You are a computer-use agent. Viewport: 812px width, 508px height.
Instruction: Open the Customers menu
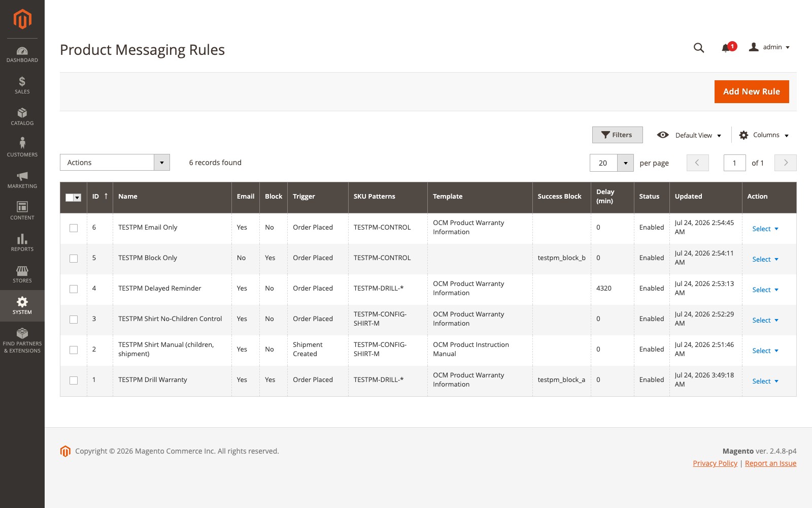point(22,148)
